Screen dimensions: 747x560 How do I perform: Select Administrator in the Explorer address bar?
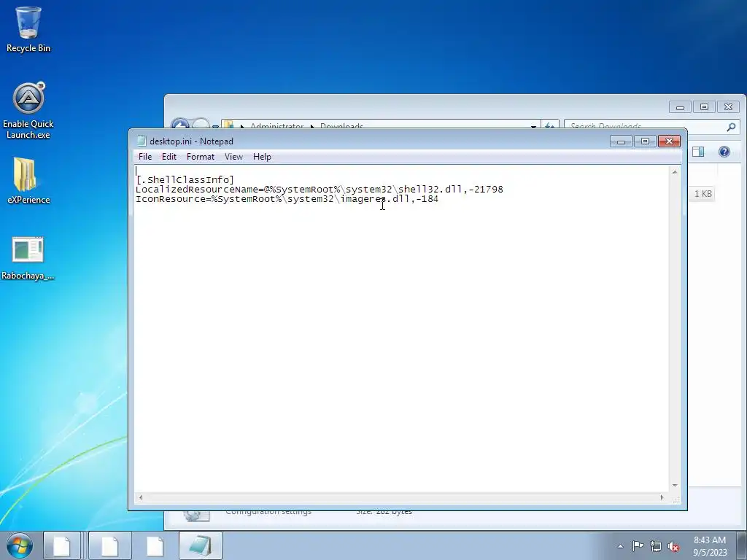(x=276, y=126)
